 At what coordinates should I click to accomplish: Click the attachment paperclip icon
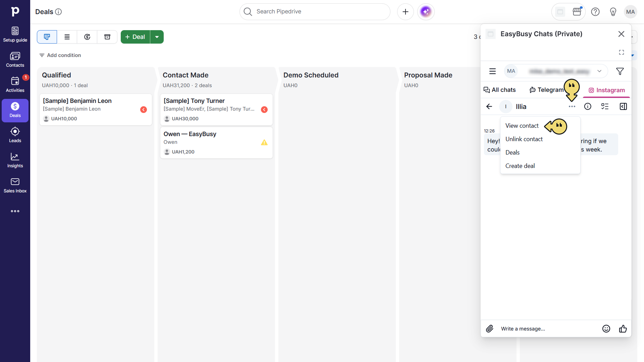[x=490, y=329]
